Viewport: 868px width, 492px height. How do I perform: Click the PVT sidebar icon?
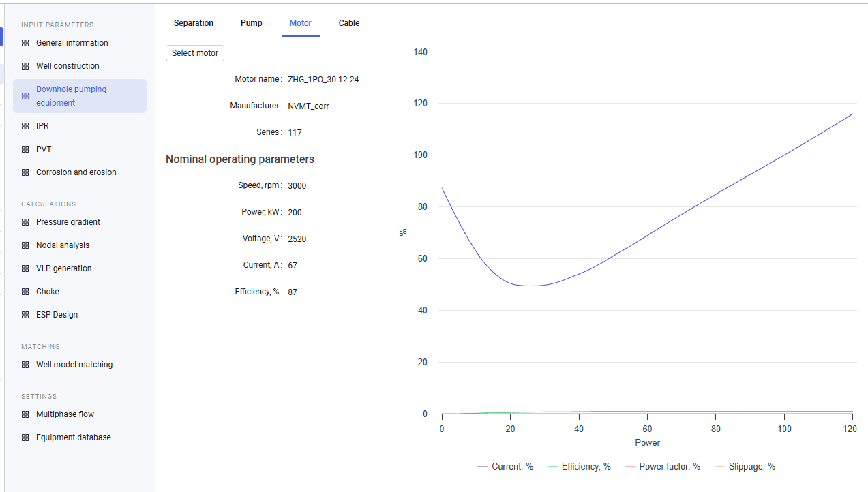tap(25, 149)
